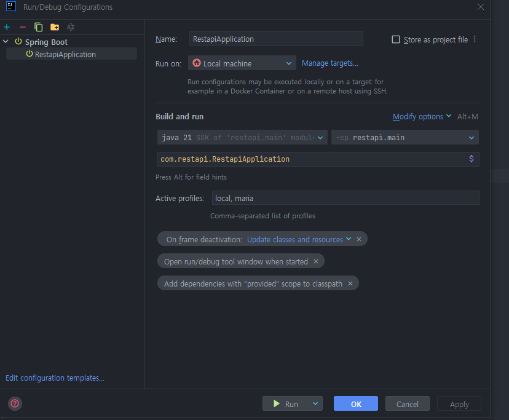
Task: Click the Active profiles input field
Action: [x=345, y=198]
